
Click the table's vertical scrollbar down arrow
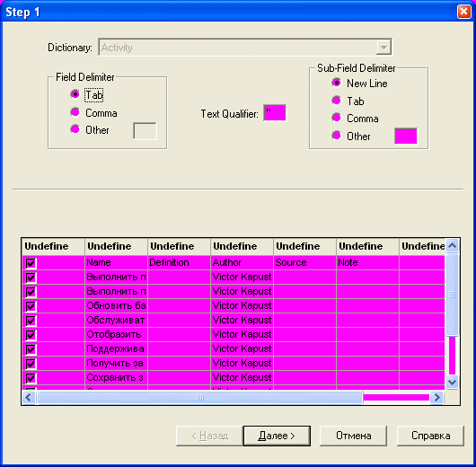pyautogui.click(x=453, y=382)
